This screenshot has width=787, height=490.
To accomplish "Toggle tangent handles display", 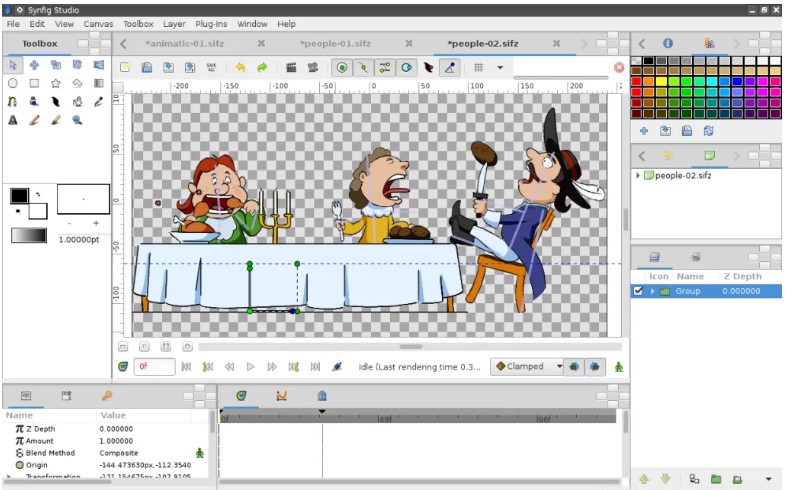I will pos(385,67).
